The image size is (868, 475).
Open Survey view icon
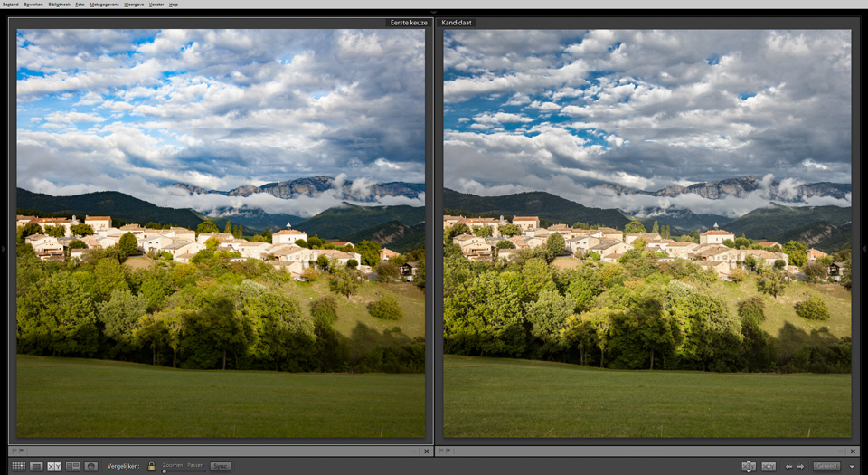(x=72, y=466)
